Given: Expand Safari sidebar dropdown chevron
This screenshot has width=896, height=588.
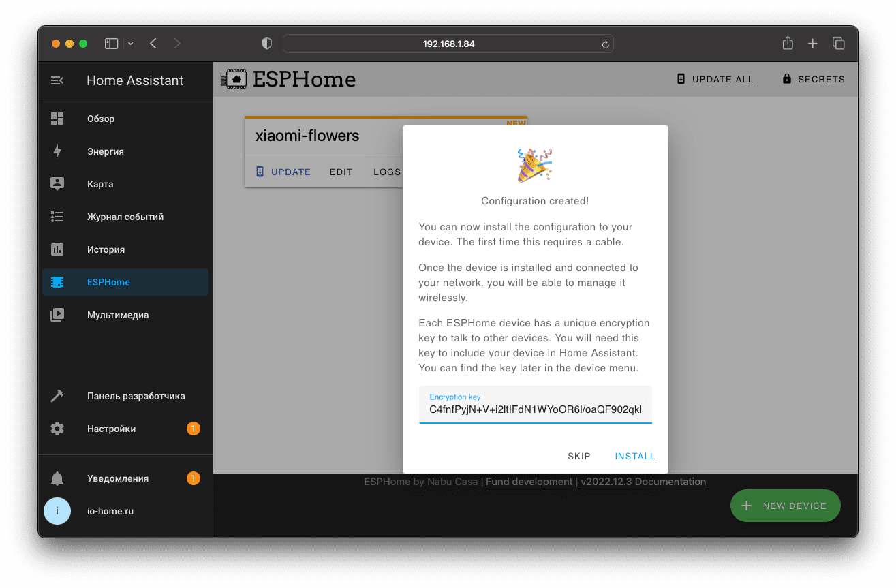Looking at the screenshot, I should point(131,44).
